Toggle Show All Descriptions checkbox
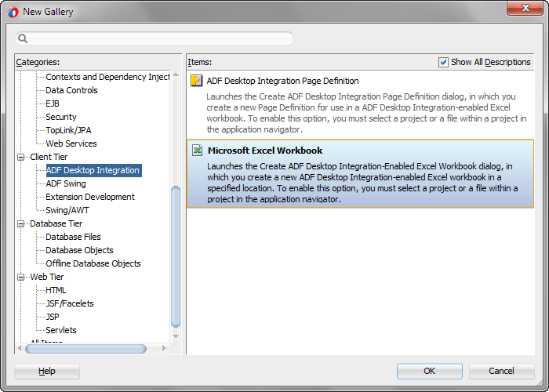The image size is (549, 392). point(443,62)
